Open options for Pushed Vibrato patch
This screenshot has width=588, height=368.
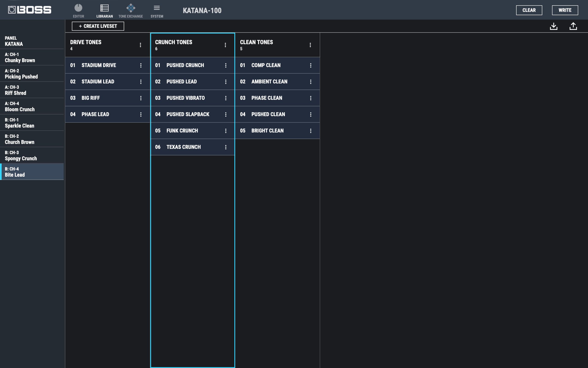point(226,98)
